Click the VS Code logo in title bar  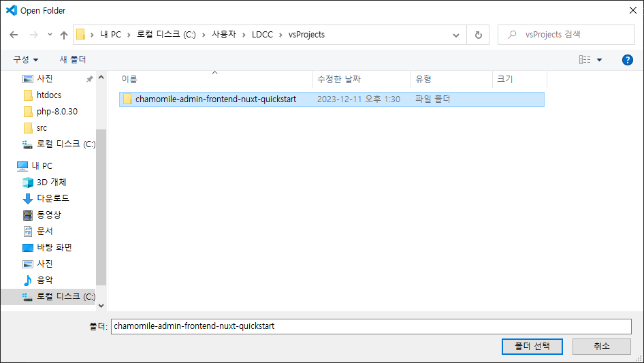pyautogui.click(x=12, y=10)
